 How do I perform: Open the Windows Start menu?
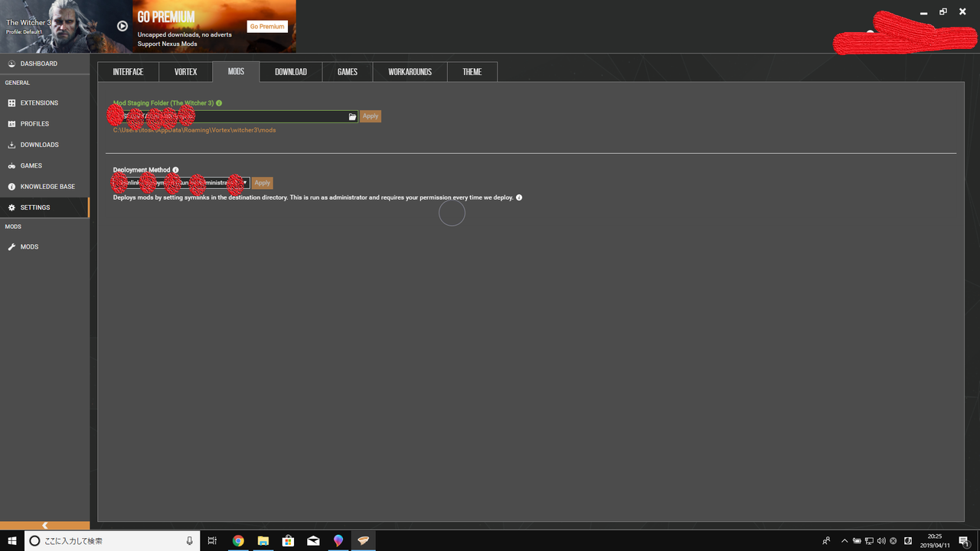pos(12,541)
